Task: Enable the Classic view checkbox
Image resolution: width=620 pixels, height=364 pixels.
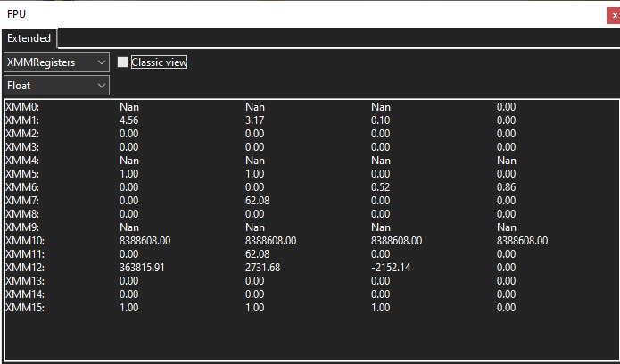Action: coord(123,62)
